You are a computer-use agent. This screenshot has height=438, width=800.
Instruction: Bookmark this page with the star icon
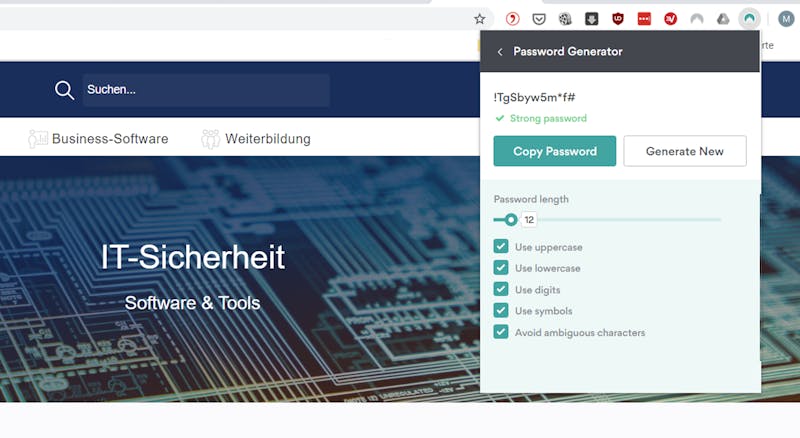tap(479, 19)
